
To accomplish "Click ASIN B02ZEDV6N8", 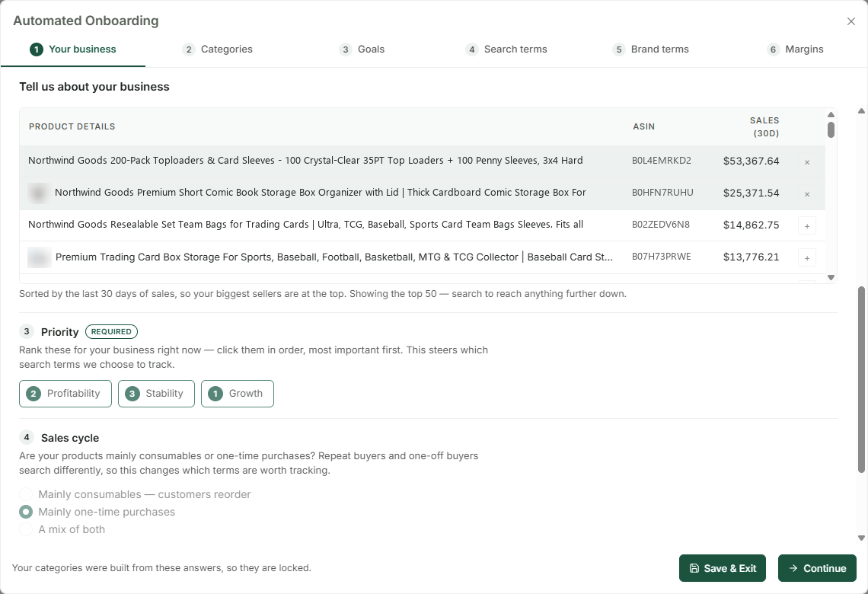I will 661,225.
